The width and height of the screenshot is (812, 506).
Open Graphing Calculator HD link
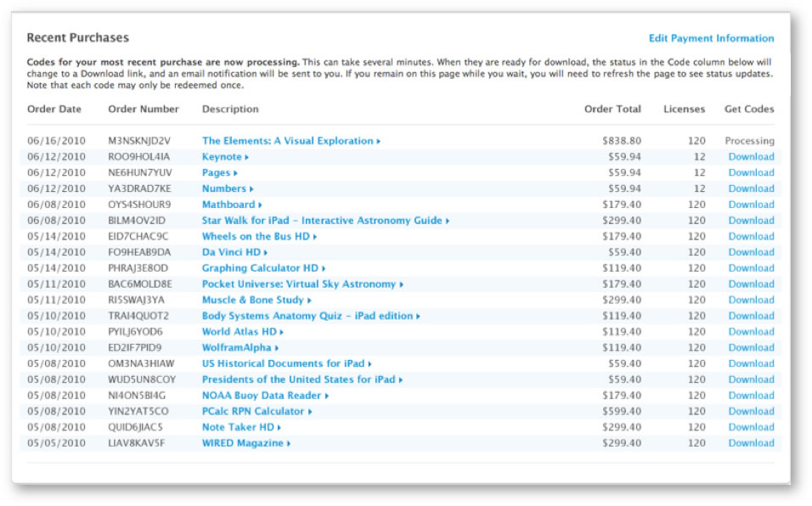coord(263,268)
